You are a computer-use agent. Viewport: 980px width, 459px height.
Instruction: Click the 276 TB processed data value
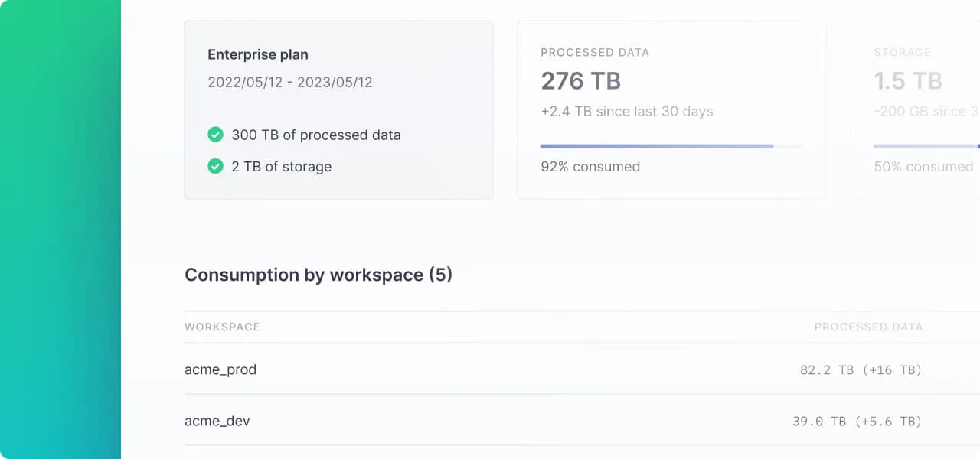coord(580,81)
